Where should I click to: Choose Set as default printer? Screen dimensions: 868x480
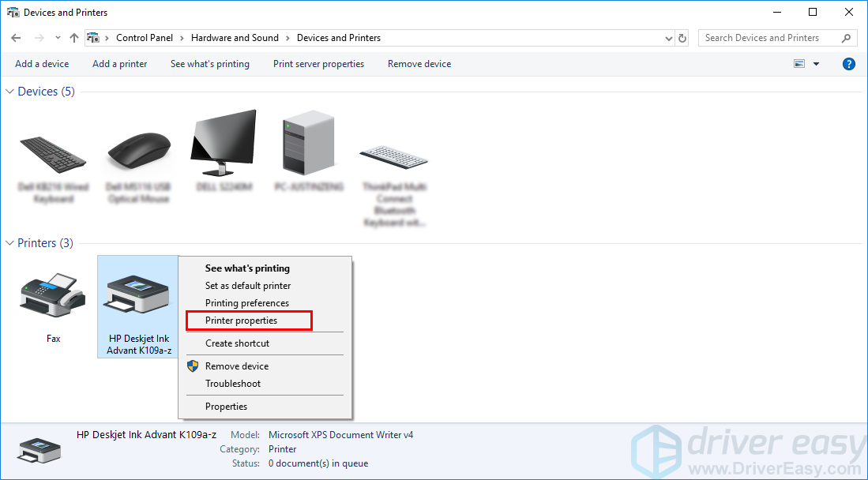coord(248,286)
